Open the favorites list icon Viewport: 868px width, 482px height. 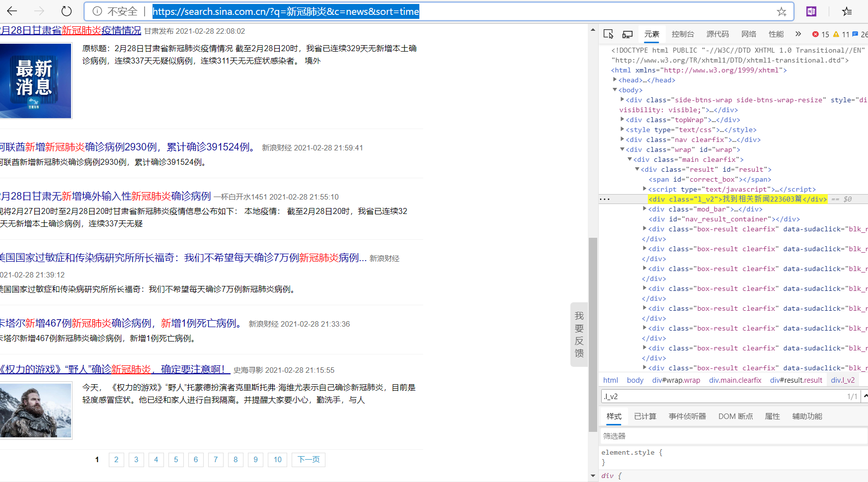click(x=847, y=11)
